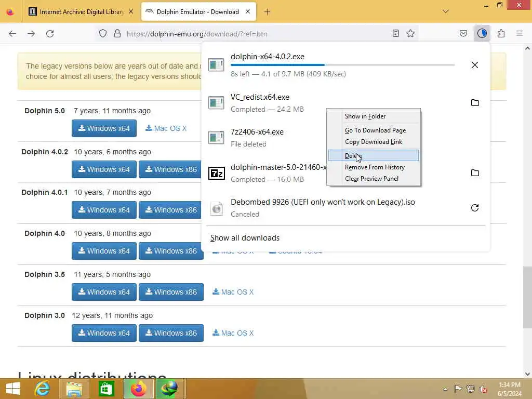Click Show all downloads
The width and height of the screenshot is (532, 399).
[x=245, y=238]
